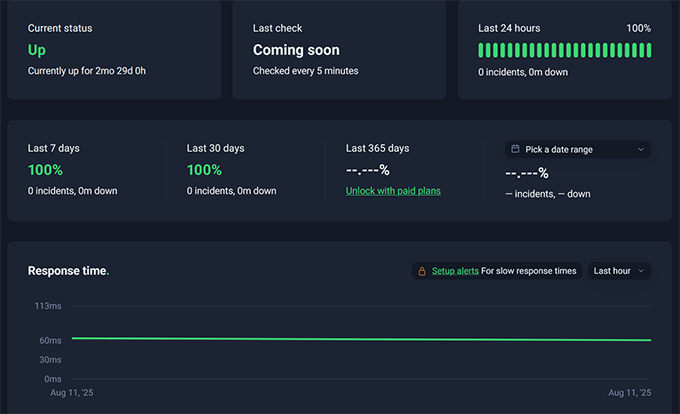Click the Checked every 5 minutes text

point(305,71)
